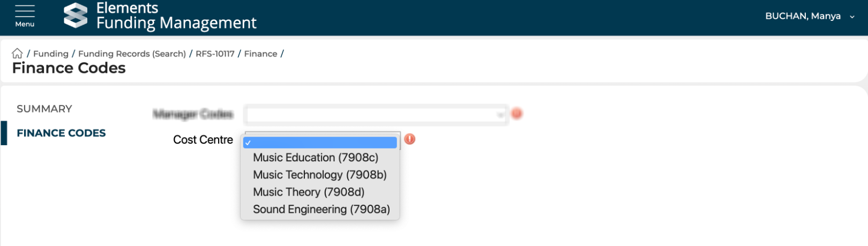Open the hamburger Menu icon

pyautogui.click(x=25, y=16)
